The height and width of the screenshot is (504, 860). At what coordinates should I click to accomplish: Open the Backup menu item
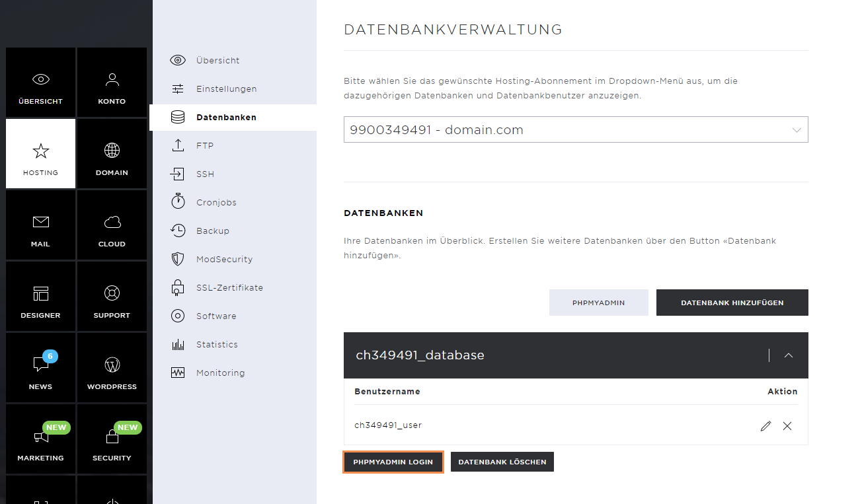213,231
